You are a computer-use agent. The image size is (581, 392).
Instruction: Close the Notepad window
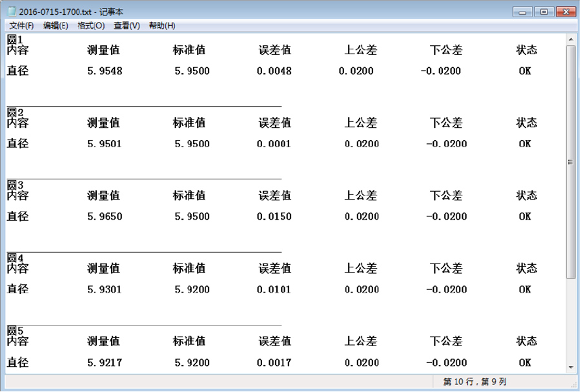564,12
